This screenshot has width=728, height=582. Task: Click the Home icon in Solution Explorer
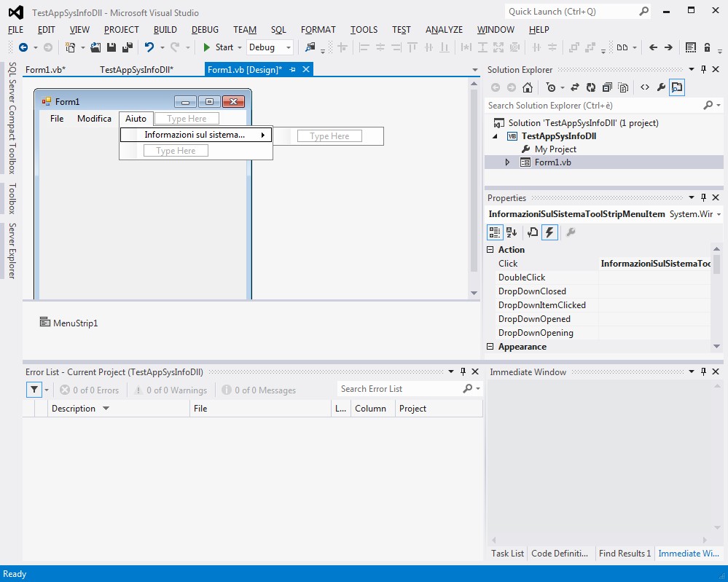tap(528, 87)
